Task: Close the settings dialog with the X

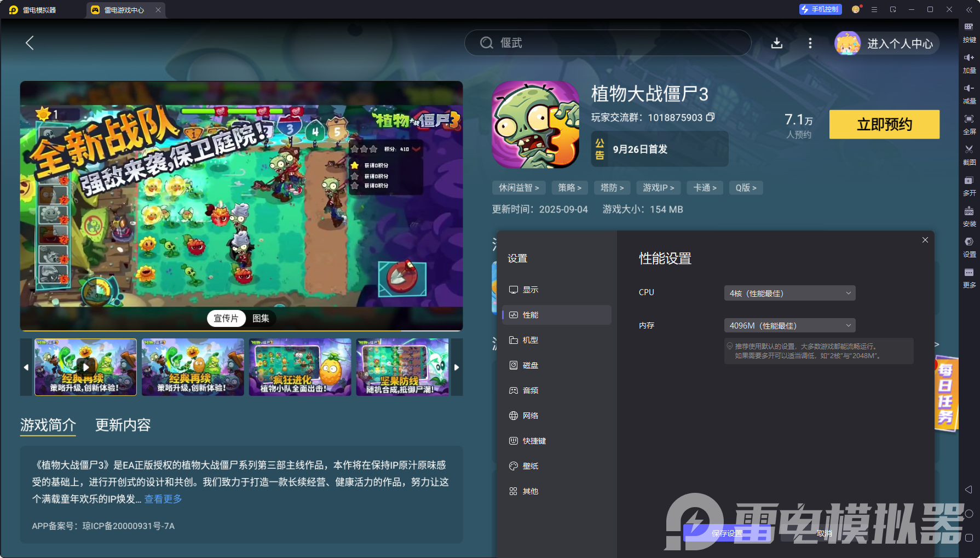Action: tap(925, 240)
